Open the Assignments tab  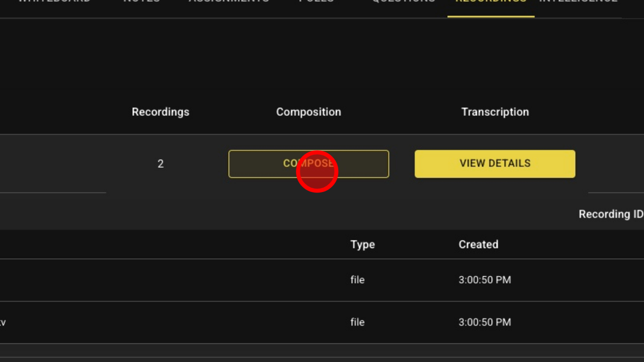tap(229, 2)
